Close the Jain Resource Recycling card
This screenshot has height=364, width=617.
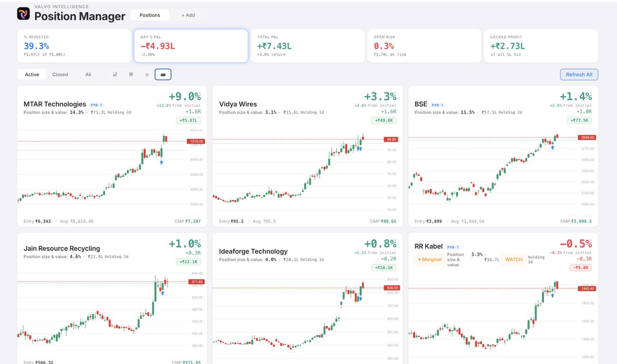tap(199, 240)
